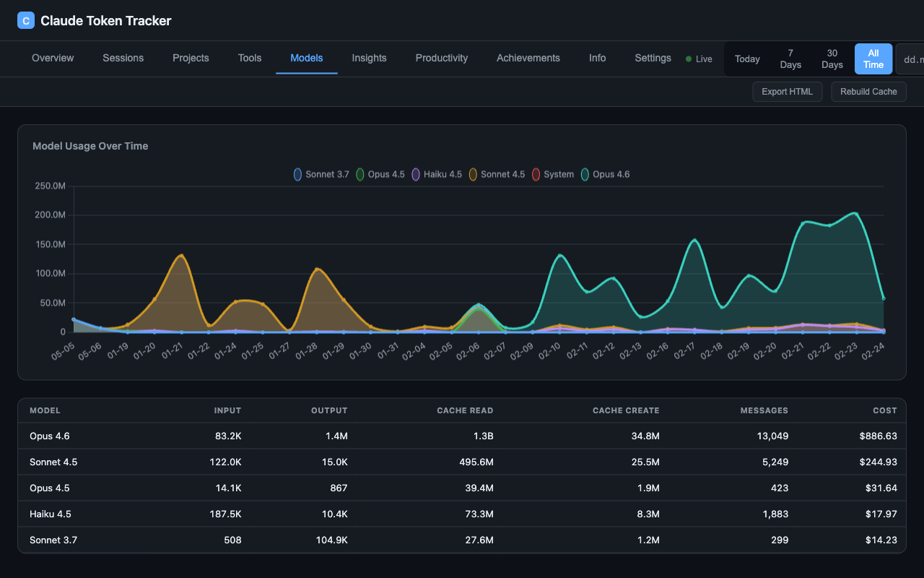Screen dimensions: 924x578
Task: Click the 1.3B cache read value
Action: click(484, 436)
